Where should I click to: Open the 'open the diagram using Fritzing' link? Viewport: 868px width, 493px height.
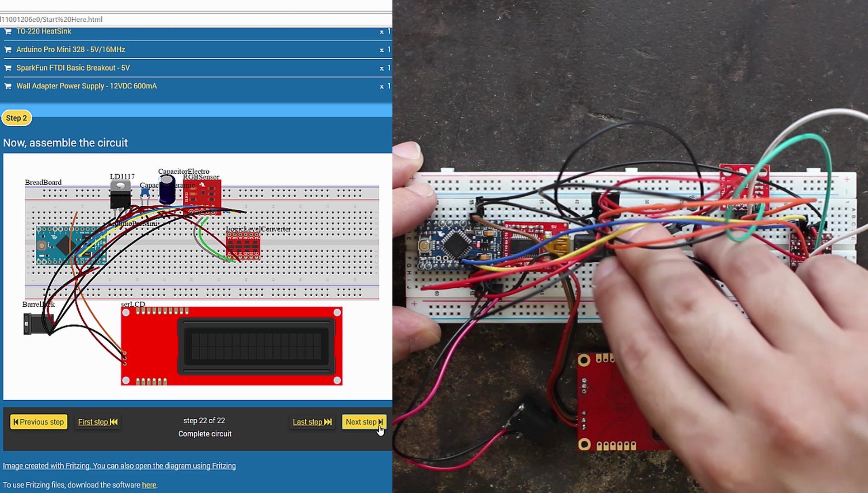tap(182, 465)
